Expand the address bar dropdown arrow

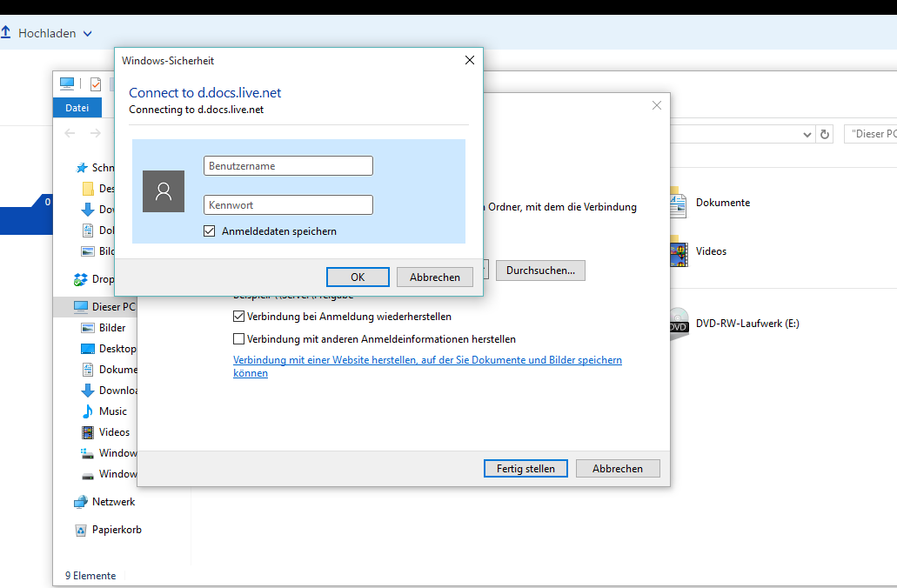(x=807, y=135)
